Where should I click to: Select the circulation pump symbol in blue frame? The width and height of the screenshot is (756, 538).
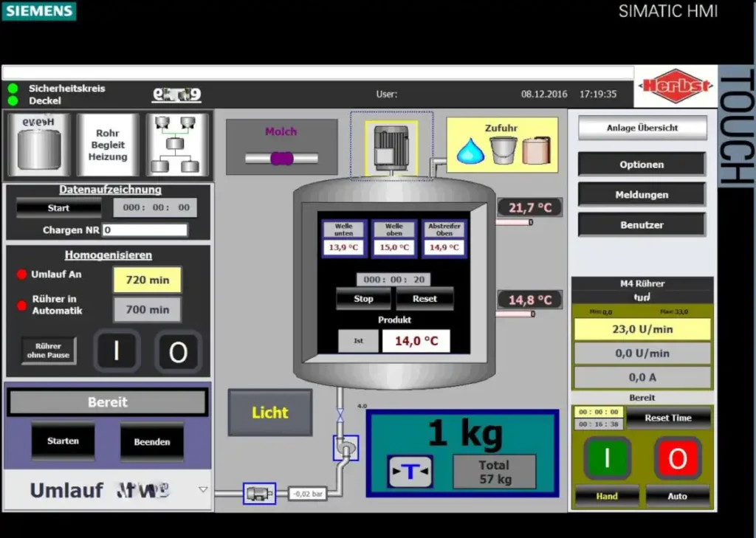pos(346,448)
